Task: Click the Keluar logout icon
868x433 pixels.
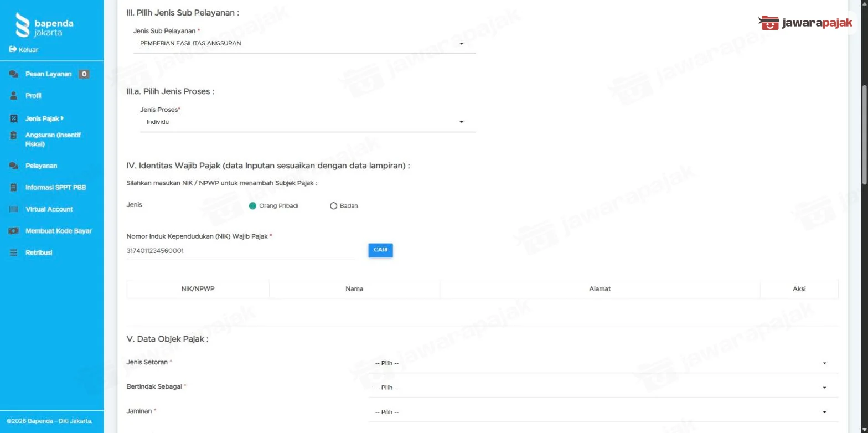Action: click(13, 49)
